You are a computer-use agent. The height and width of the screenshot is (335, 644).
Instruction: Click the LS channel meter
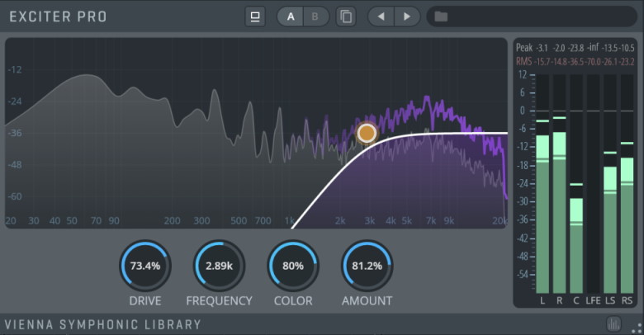pyautogui.click(x=610, y=184)
